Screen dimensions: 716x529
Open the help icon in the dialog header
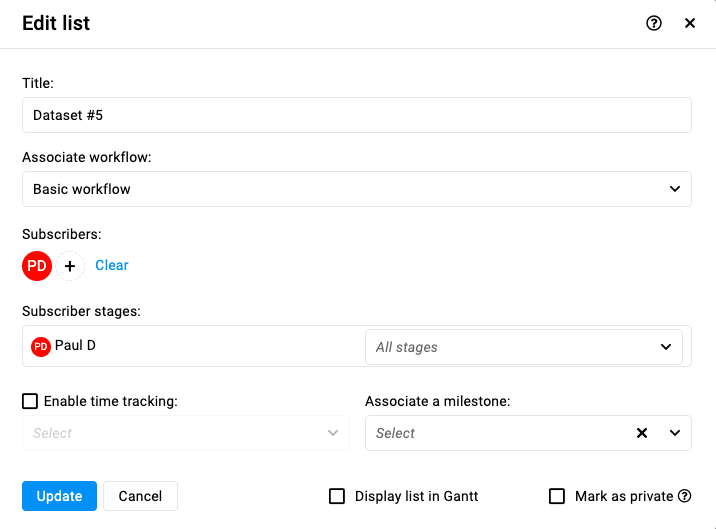(653, 23)
